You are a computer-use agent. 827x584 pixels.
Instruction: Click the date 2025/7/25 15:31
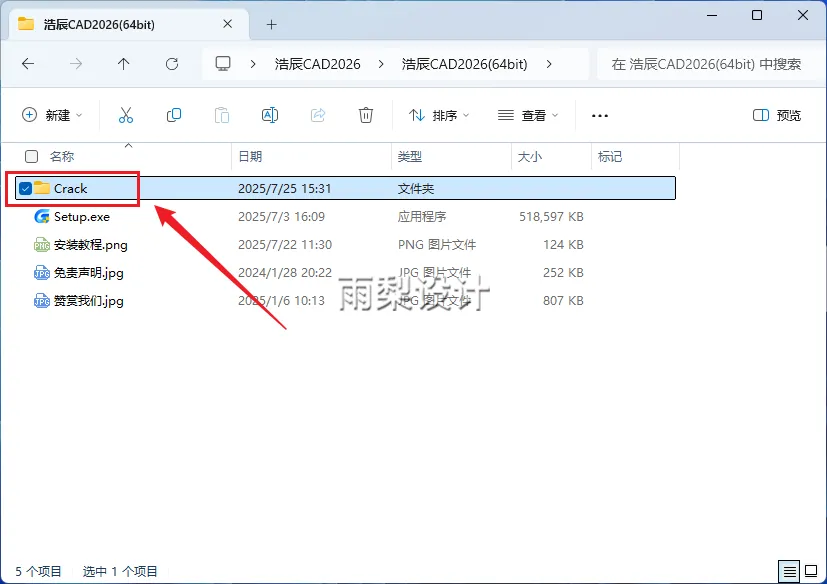pos(284,188)
